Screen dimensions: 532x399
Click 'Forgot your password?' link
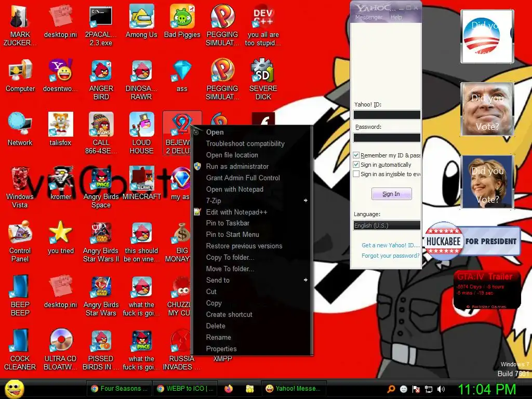coord(391,256)
